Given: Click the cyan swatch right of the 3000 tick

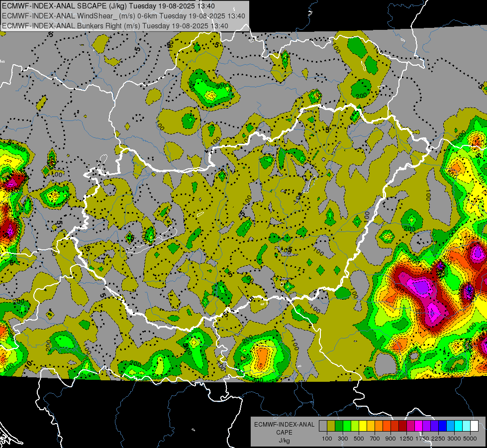Looking at the screenshot, I should [x=459, y=426].
